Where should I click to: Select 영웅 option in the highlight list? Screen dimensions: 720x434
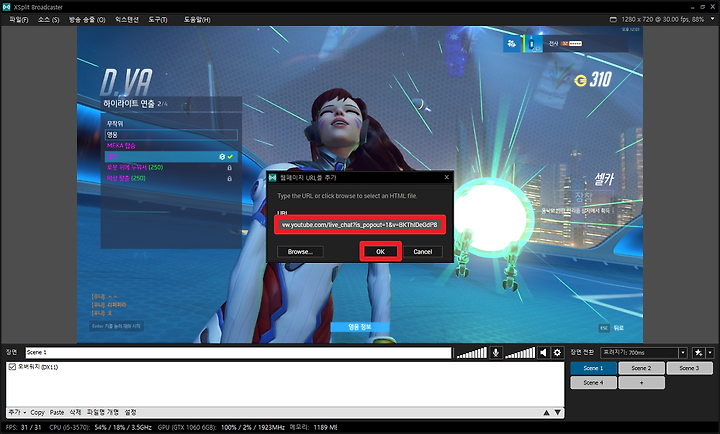coord(171,135)
